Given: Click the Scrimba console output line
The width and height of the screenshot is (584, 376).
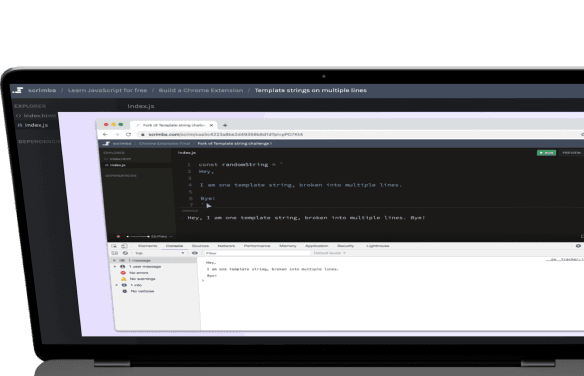Looking at the screenshot, I should tap(306, 217).
